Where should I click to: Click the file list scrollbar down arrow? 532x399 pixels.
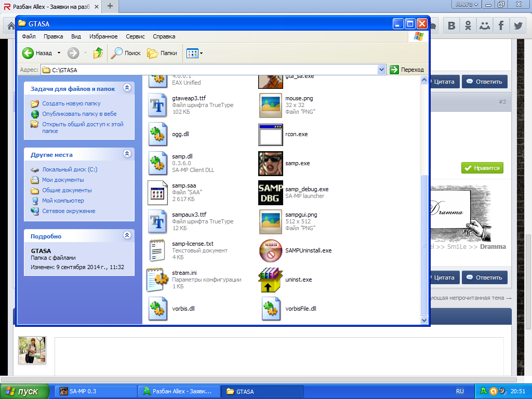coord(424,320)
